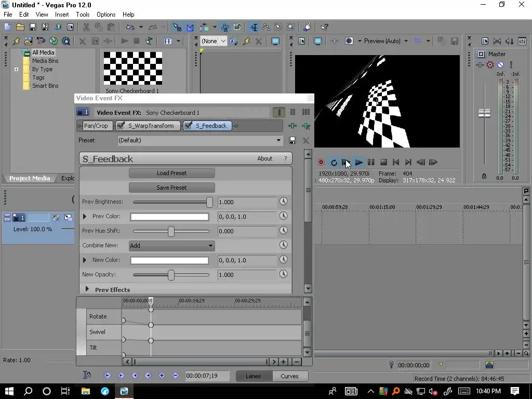The height and width of the screenshot is (399, 532).
Task: Click Plug-In Chain icon in Video Event FX
Action: pyautogui.click(x=292, y=126)
